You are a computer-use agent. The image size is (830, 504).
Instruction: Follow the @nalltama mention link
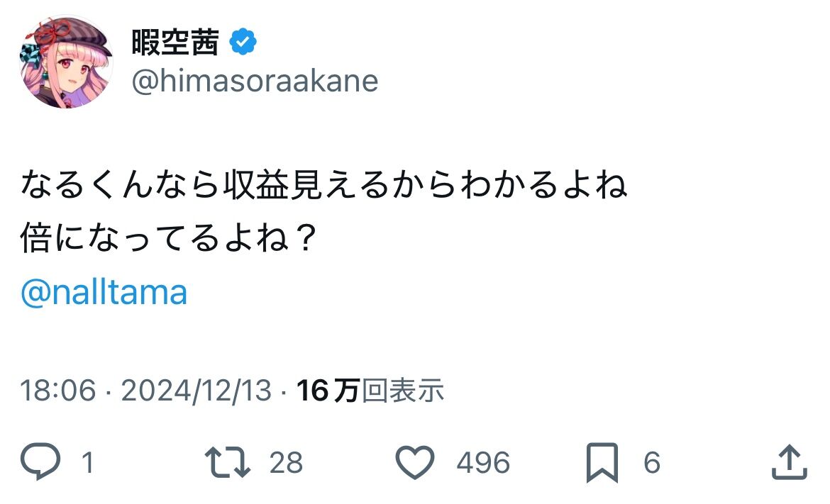(104, 292)
